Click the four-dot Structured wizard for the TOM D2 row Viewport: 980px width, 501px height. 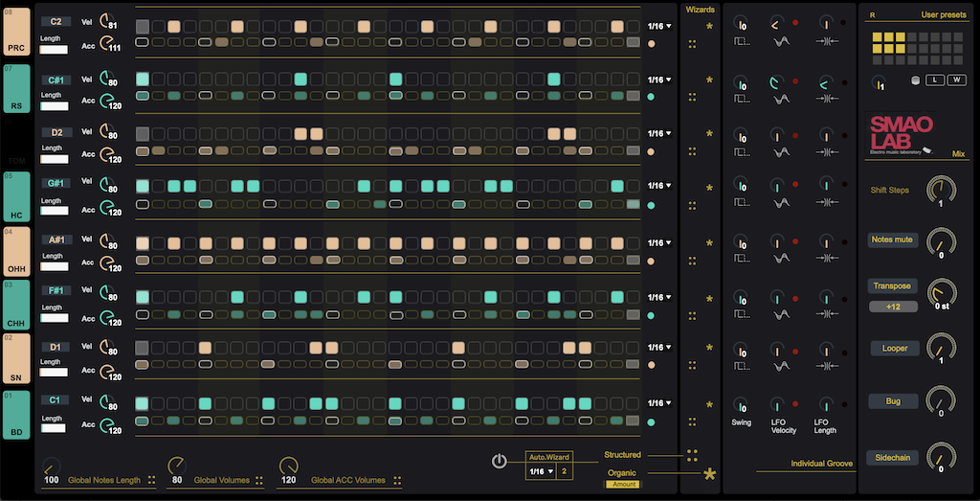(x=692, y=150)
